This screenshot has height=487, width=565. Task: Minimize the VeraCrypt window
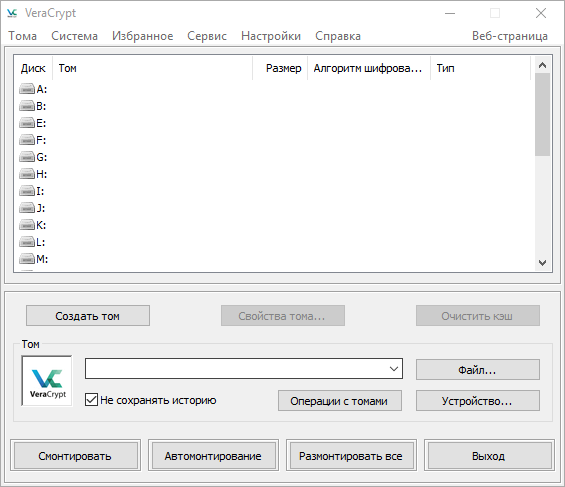450,14
